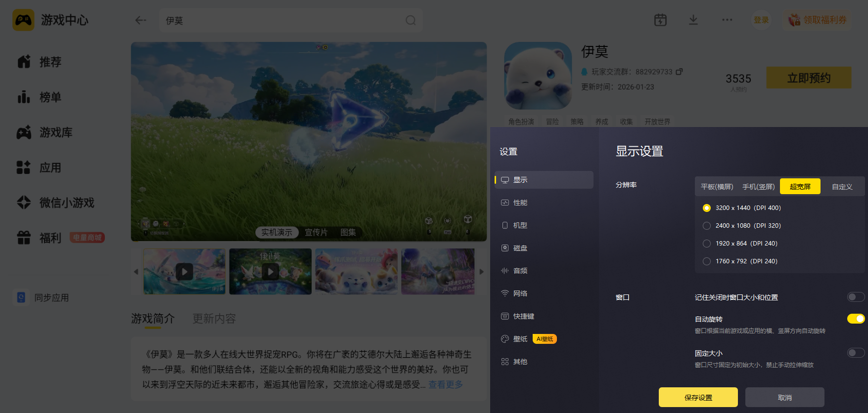Select 3200 x 1440 resolution
The height and width of the screenshot is (413, 868).
[x=707, y=208]
